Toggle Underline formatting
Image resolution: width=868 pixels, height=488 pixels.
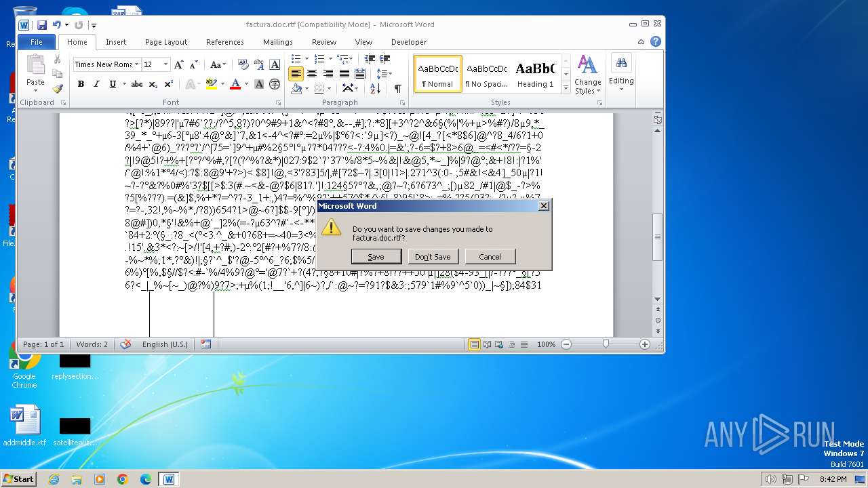(113, 84)
